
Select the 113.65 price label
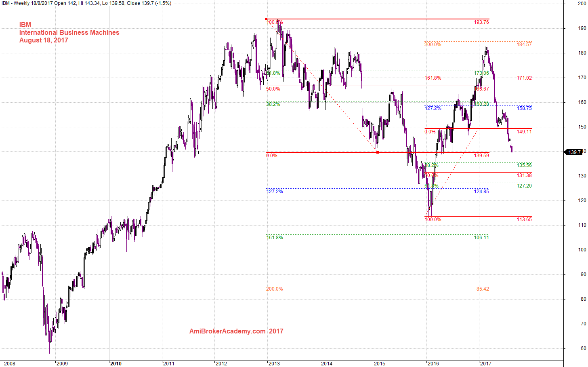(x=524, y=219)
